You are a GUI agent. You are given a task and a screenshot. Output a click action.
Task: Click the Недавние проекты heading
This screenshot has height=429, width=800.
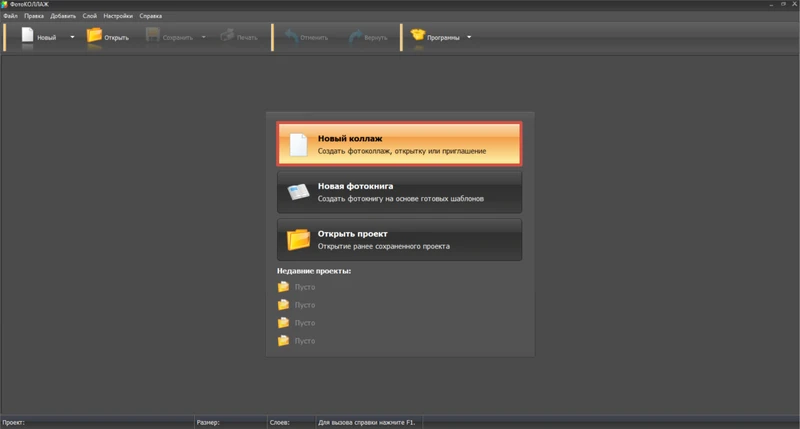click(314, 271)
